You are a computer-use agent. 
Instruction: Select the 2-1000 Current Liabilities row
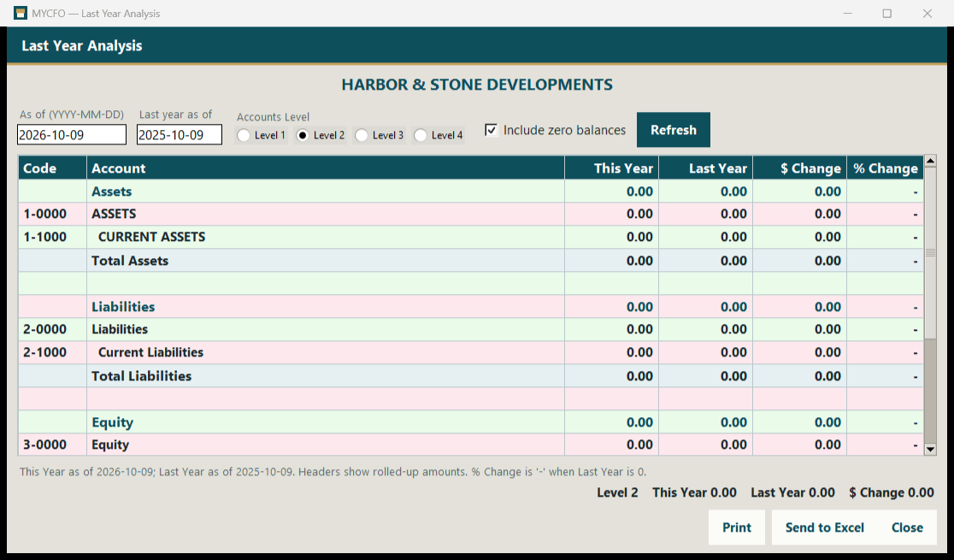(471, 353)
